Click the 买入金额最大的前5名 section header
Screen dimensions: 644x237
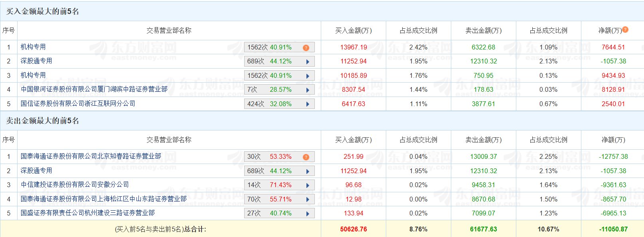[x=43, y=11]
